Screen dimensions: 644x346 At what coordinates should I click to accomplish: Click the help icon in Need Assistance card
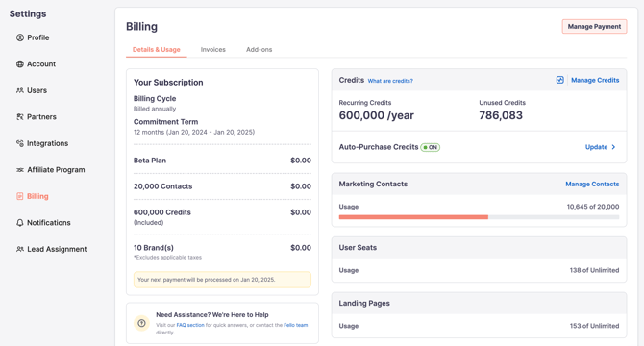(141, 323)
